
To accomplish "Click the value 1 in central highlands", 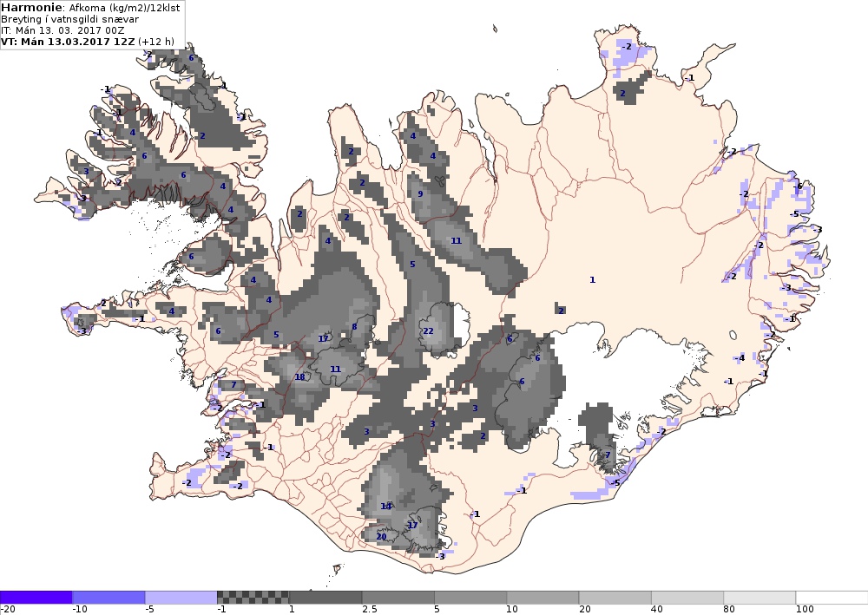I will (x=592, y=280).
